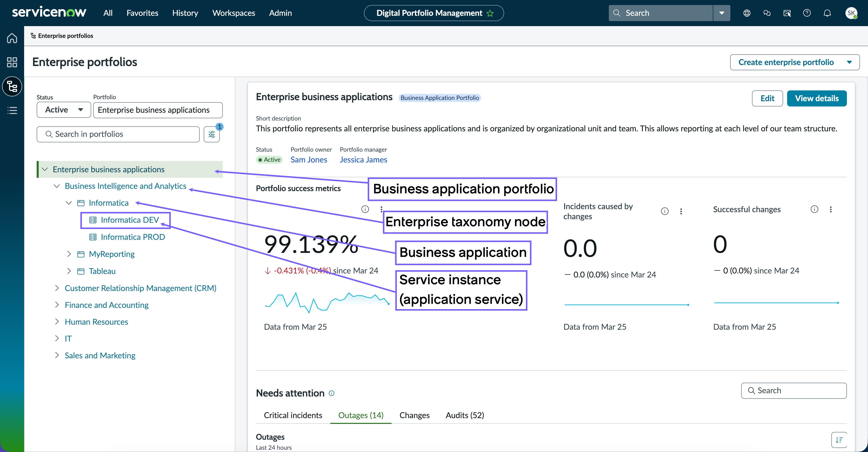This screenshot has width=868, height=452.
Task: Open the Incidents caused by changes options menu
Action: click(x=681, y=211)
